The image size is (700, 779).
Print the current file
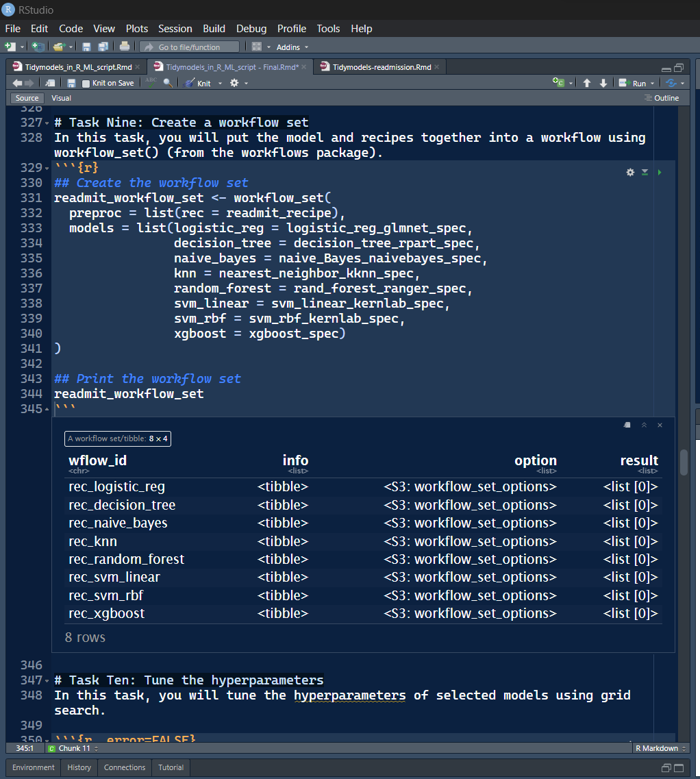point(125,47)
